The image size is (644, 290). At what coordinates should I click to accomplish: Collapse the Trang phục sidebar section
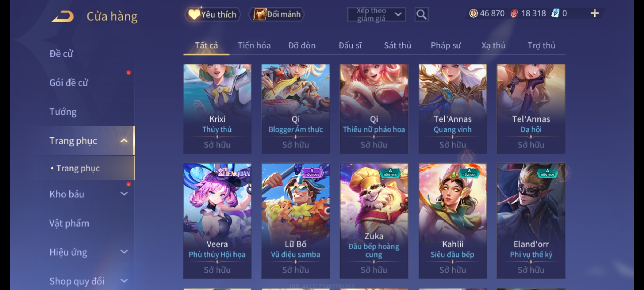[124, 140]
